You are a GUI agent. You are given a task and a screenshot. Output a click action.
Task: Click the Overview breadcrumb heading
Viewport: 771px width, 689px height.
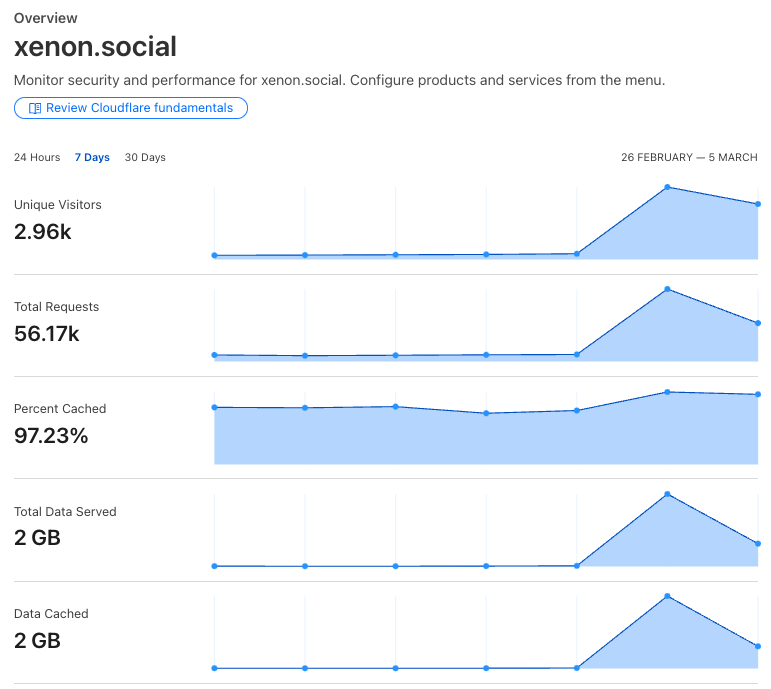(x=45, y=18)
